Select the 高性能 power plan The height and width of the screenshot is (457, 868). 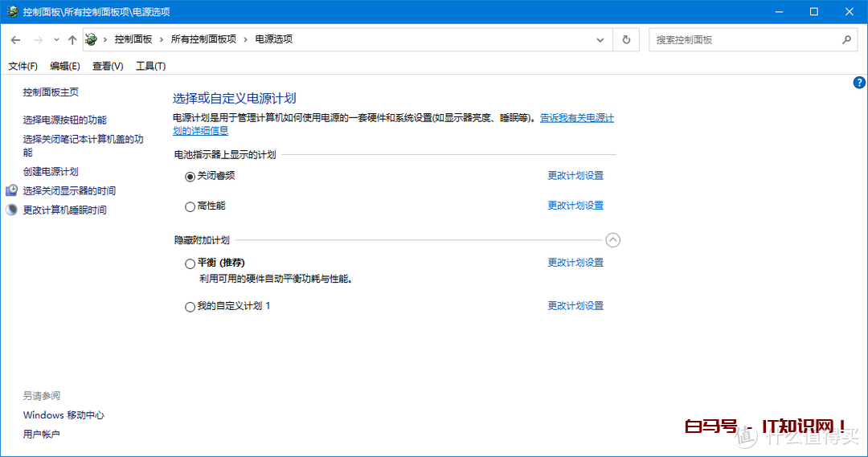tap(190, 206)
